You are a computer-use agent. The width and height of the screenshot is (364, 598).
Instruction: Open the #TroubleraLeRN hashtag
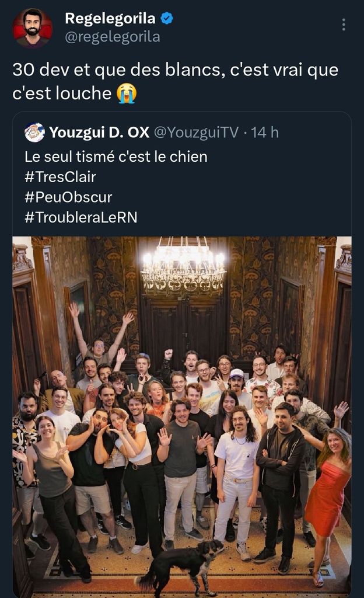point(81,217)
